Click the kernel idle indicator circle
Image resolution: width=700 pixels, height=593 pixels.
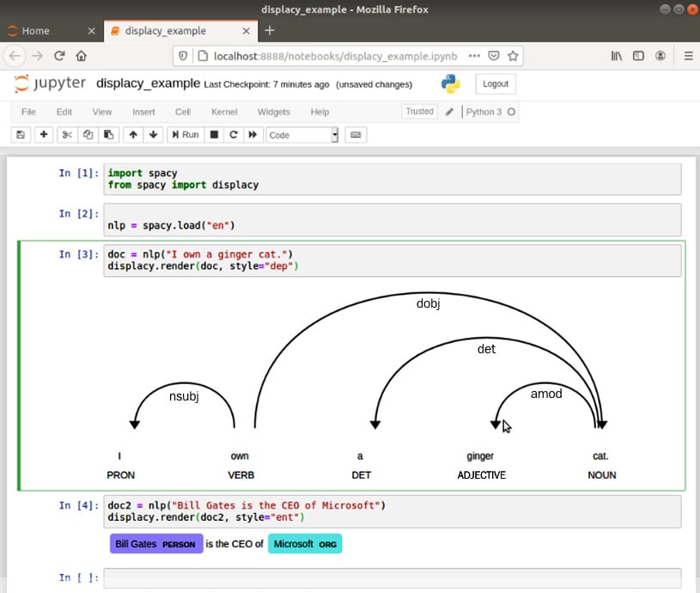512,112
